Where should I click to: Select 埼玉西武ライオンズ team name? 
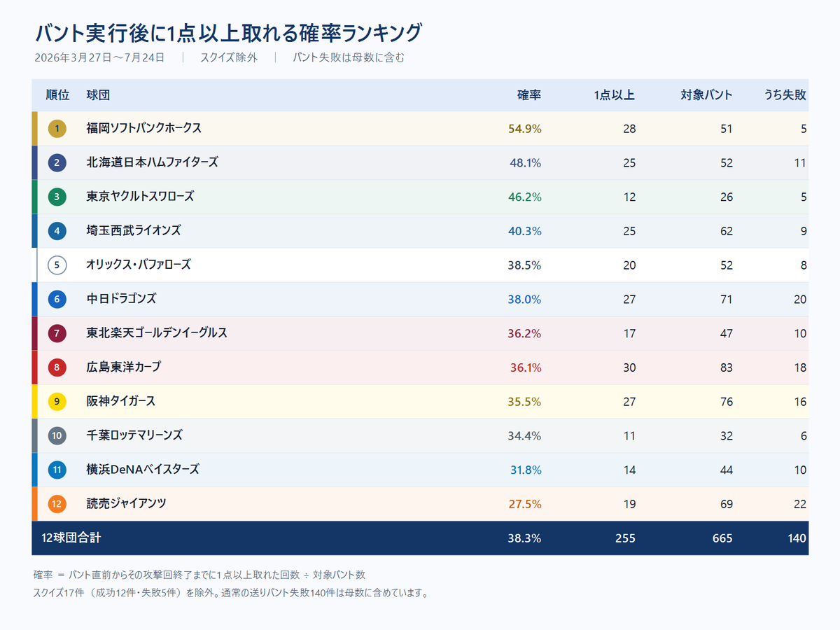click(134, 230)
